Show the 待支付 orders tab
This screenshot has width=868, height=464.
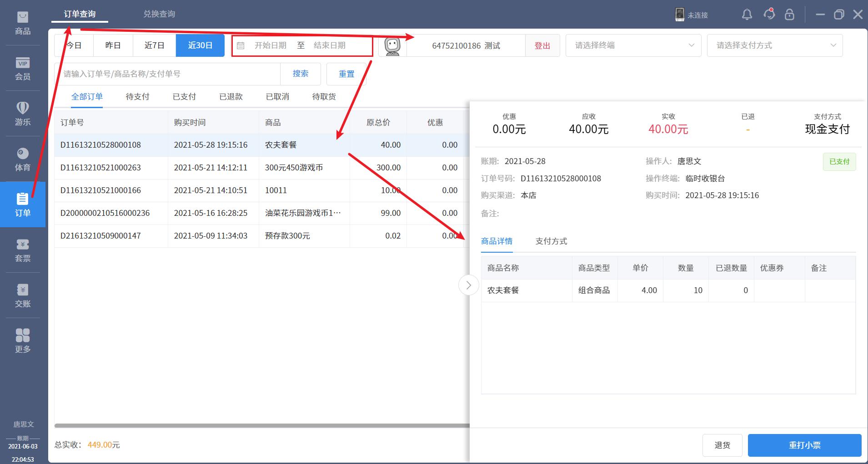click(x=137, y=97)
